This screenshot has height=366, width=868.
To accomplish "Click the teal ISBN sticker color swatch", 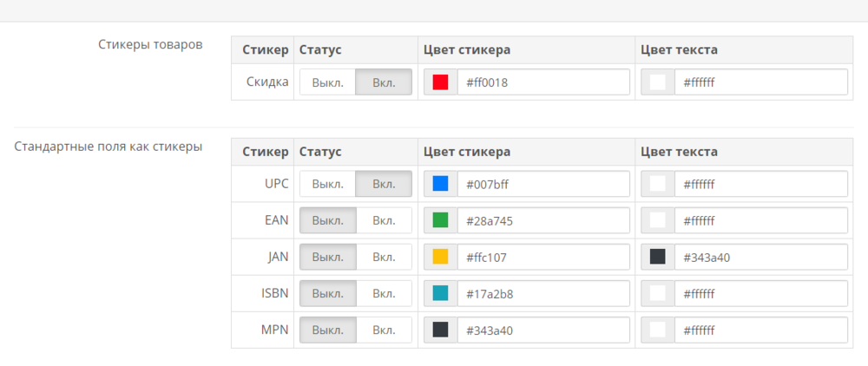I will pyautogui.click(x=440, y=293).
